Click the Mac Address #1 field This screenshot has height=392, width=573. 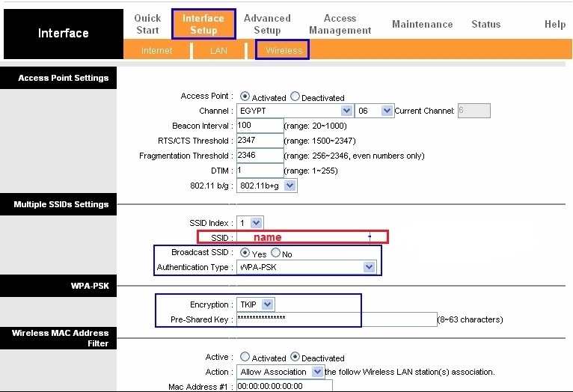(x=284, y=386)
